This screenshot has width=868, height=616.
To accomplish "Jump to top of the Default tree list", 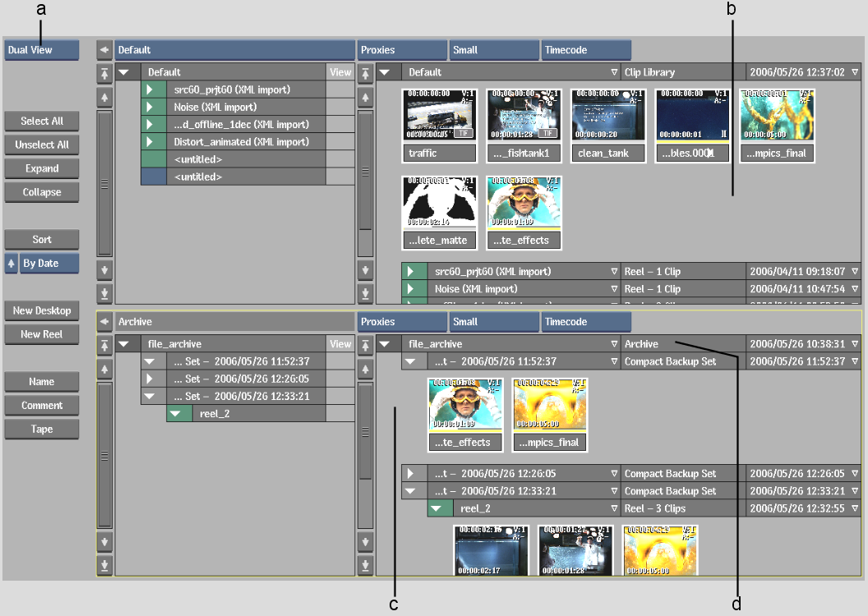I will pos(104,74).
